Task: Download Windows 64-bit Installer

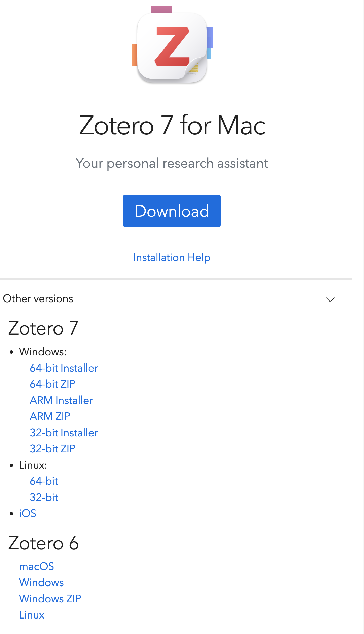Action: point(64,368)
